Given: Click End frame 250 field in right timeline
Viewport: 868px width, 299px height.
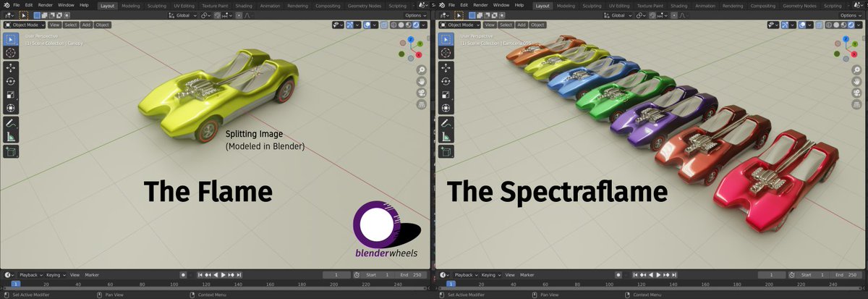Looking at the screenshot, I should 847,275.
